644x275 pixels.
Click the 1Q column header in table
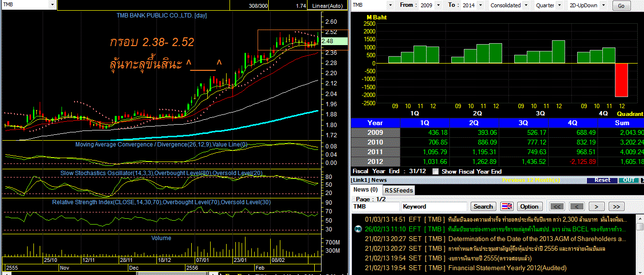(425, 123)
